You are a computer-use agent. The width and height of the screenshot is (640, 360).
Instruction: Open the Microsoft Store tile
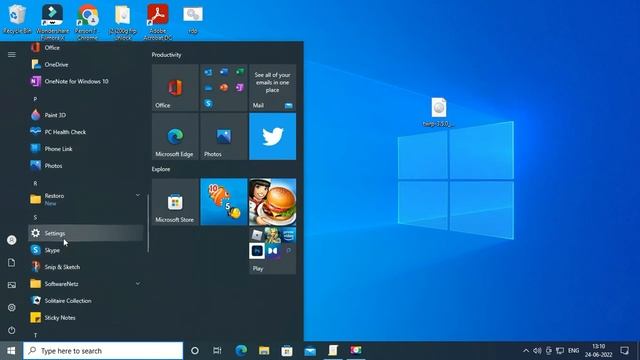175,202
